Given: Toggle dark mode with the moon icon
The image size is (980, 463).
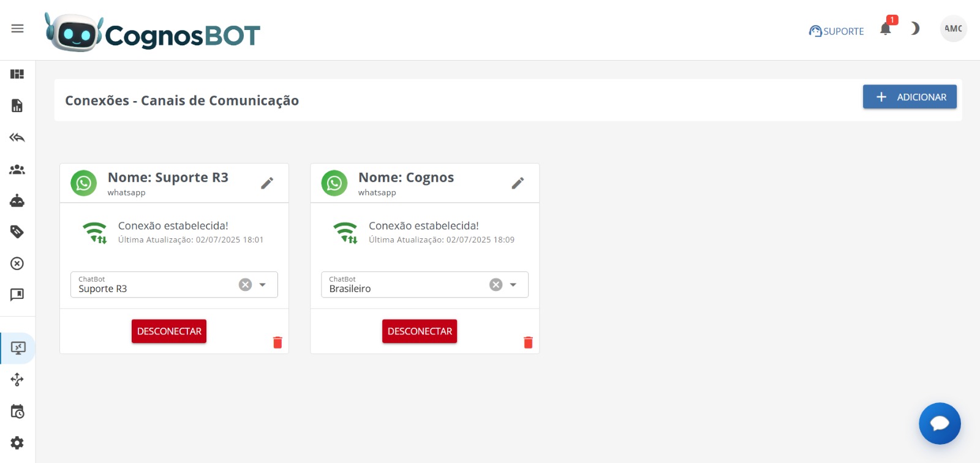Looking at the screenshot, I should (914, 29).
